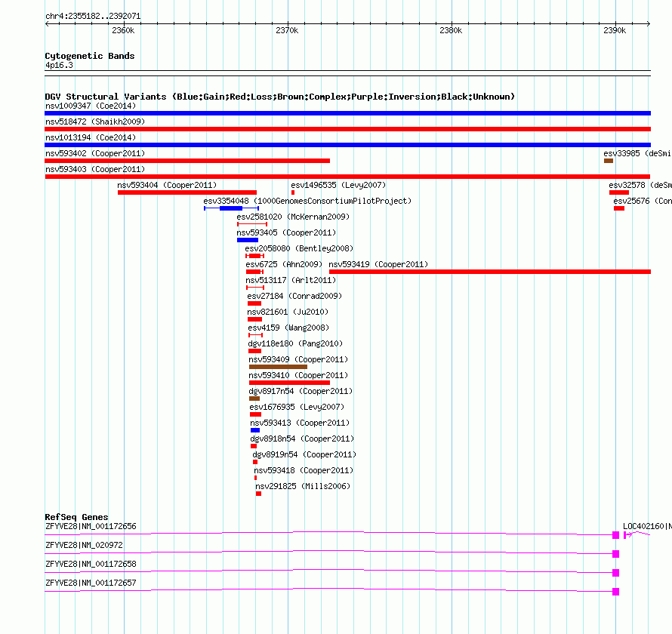672x634 pixels.
Task: Open the DGV Structural Variants track title
Action: (x=280, y=97)
